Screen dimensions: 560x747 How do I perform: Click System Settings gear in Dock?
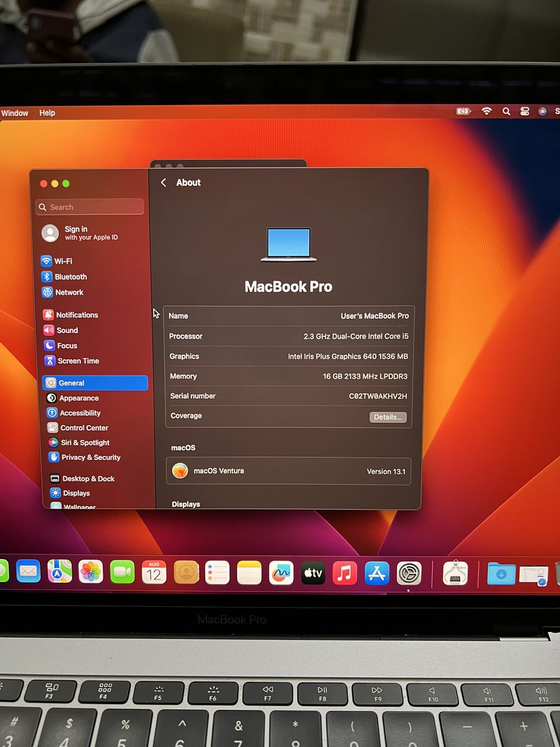[x=409, y=573]
